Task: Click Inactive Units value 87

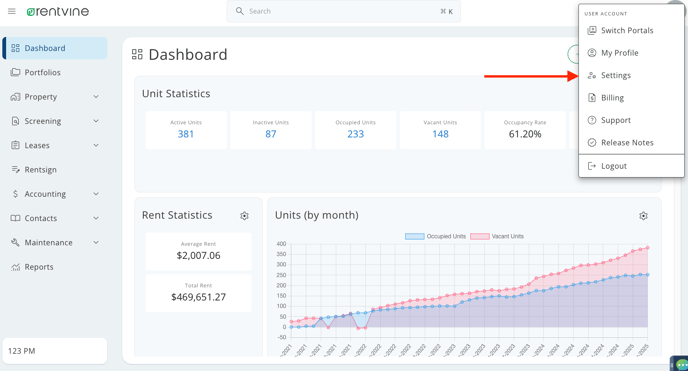Action: pos(271,134)
